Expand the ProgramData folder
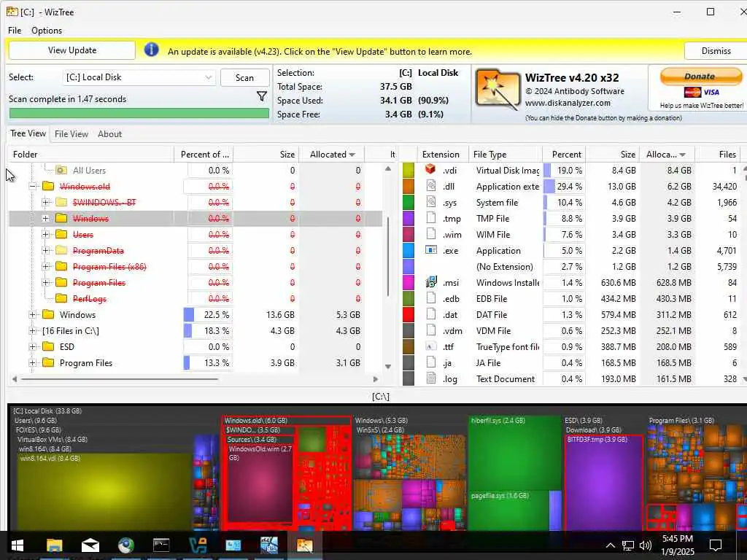Image resolution: width=747 pixels, height=560 pixels. coord(46,251)
